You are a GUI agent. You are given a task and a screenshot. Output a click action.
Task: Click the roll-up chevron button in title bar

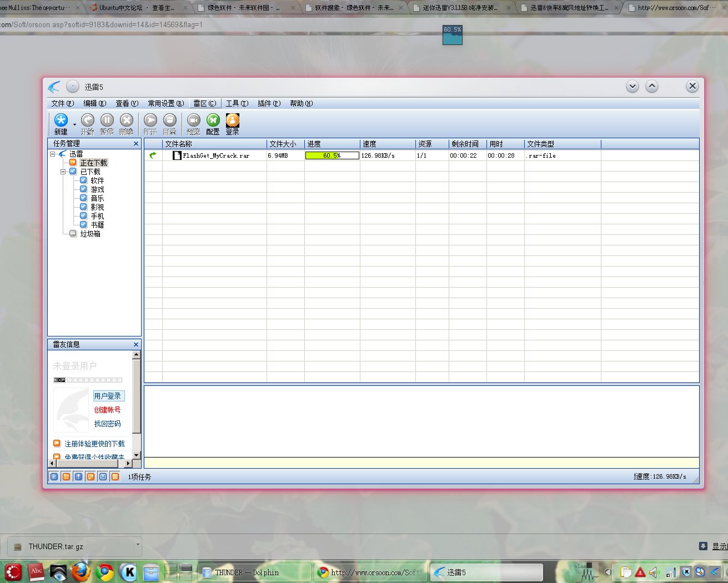[652, 86]
